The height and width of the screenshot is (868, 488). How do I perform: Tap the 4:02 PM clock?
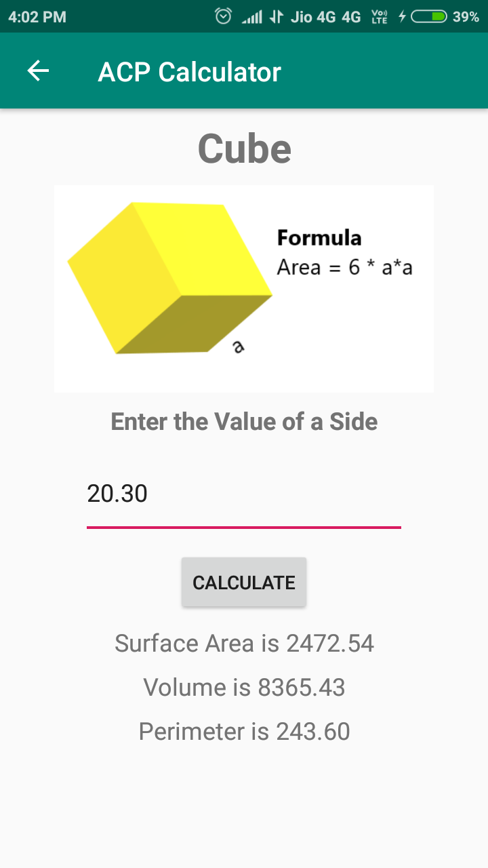[x=37, y=17]
